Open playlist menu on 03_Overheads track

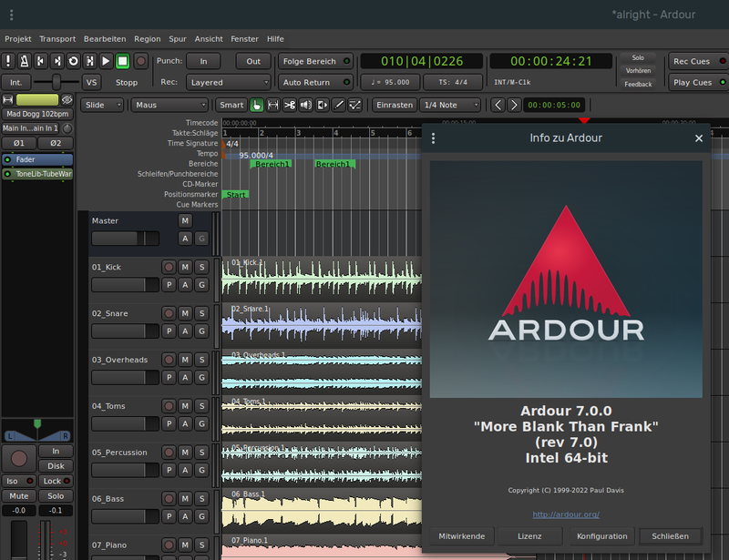click(169, 377)
